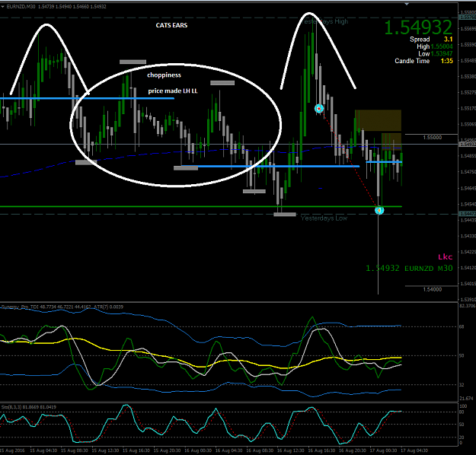476x455 pixels.
Task: Click the 16 Aug 00:30 time label
Action: click(198, 450)
